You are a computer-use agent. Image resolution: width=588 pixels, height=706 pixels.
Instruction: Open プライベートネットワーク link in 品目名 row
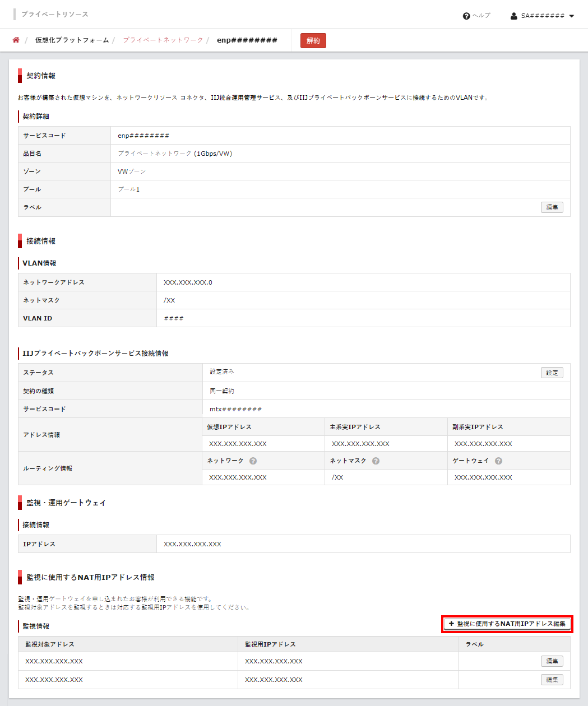155,154
